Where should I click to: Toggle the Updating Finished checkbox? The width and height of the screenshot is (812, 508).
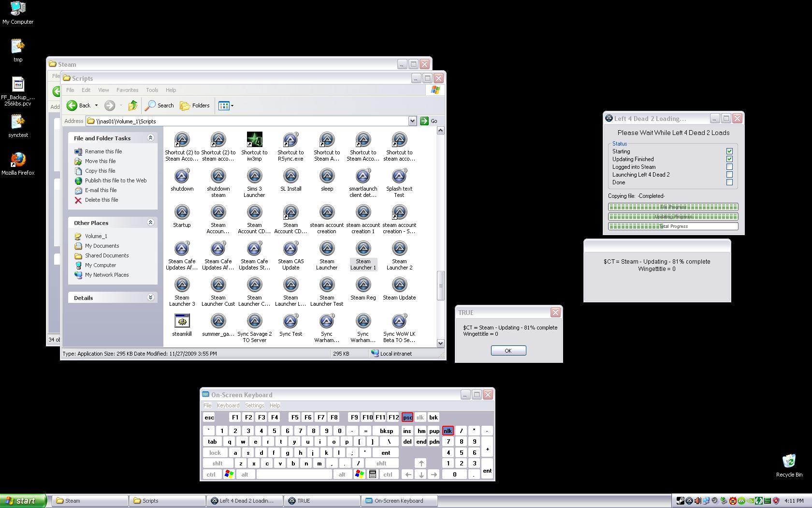(729, 159)
